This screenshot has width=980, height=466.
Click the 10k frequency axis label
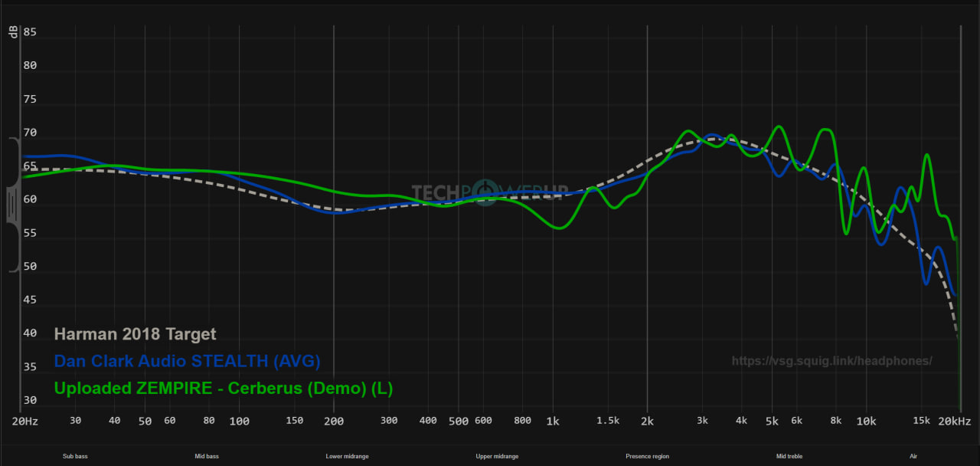tap(867, 421)
